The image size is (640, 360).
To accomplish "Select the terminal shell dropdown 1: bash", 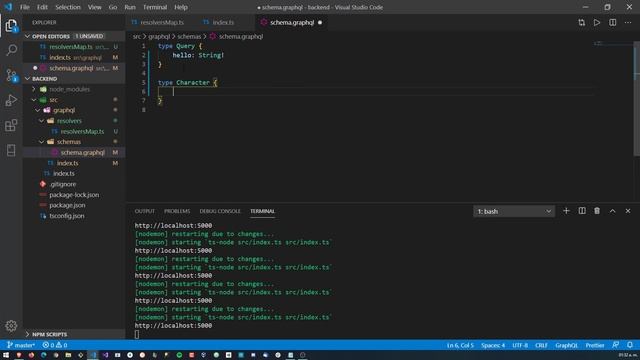I will point(514,211).
